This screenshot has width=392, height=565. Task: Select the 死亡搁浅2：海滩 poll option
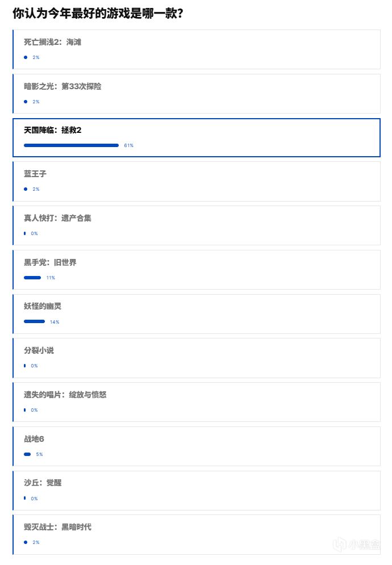(196, 49)
